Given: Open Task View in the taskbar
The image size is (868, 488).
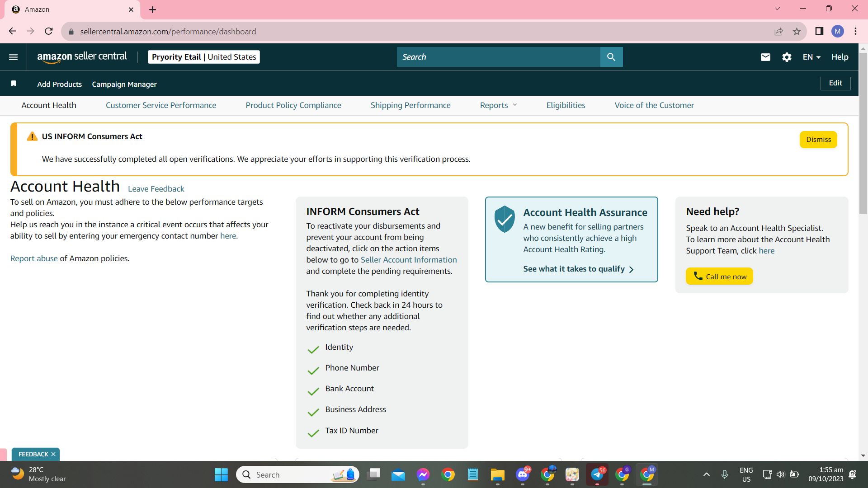Looking at the screenshot, I should pyautogui.click(x=374, y=474).
